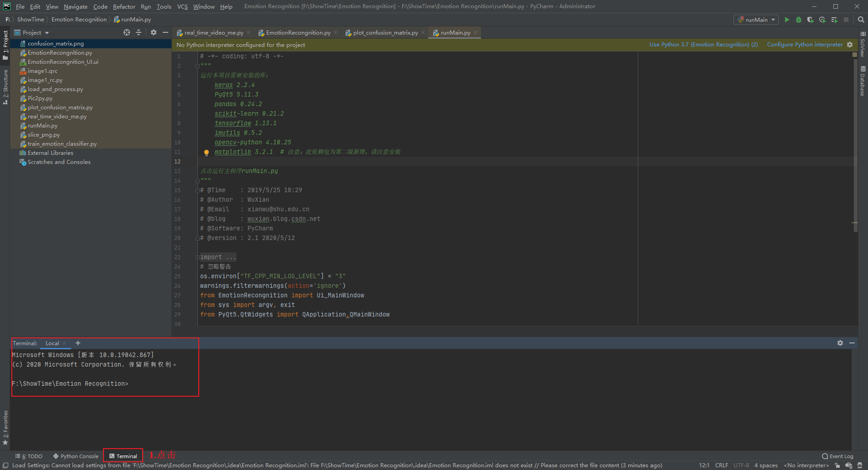868x470 pixels.
Task: Select EmotionRecongnition_UI.ui file
Action: (91, 62)
